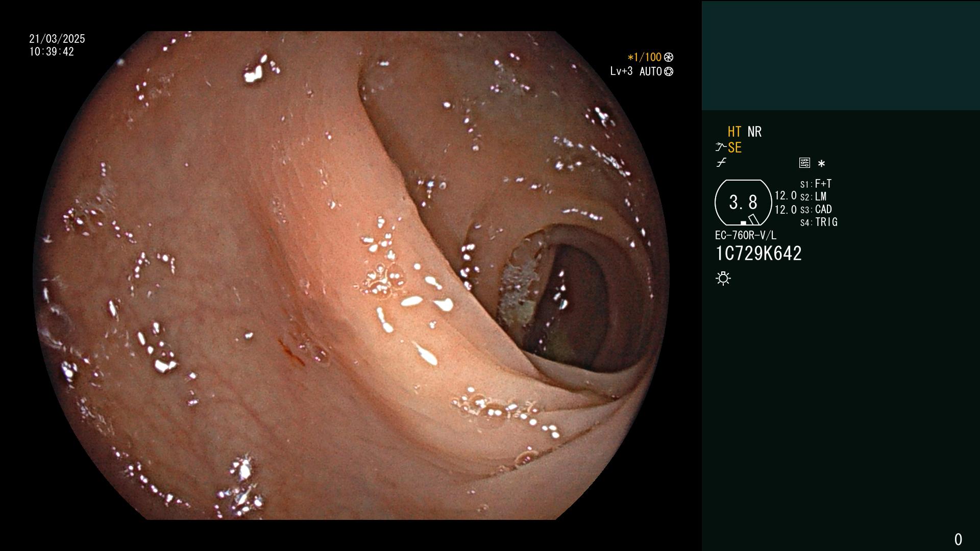Click the shutter speed *1/100 value
Screen dimensions: 980x551
pyautogui.click(x=644, y=57)
